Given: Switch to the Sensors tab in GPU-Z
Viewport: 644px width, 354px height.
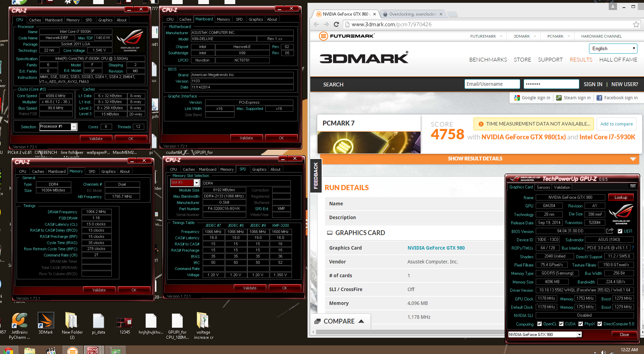Looking at the screenshot, I should 543,187.
